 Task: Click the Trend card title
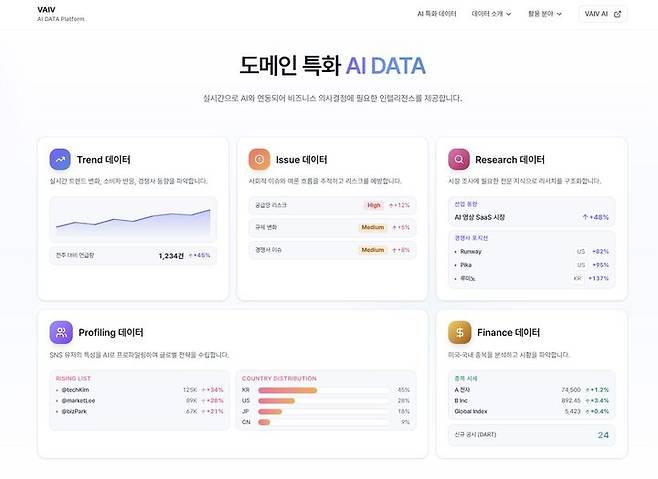[104, 160]
